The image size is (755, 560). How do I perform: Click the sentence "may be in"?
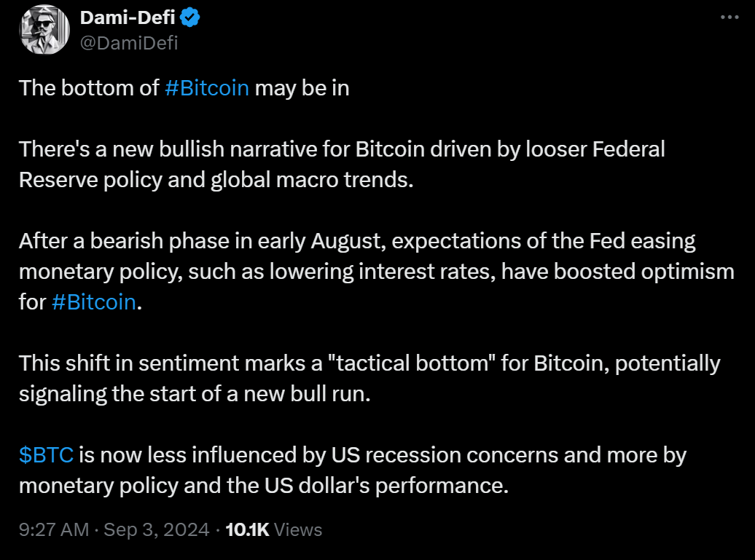point(302,88)
